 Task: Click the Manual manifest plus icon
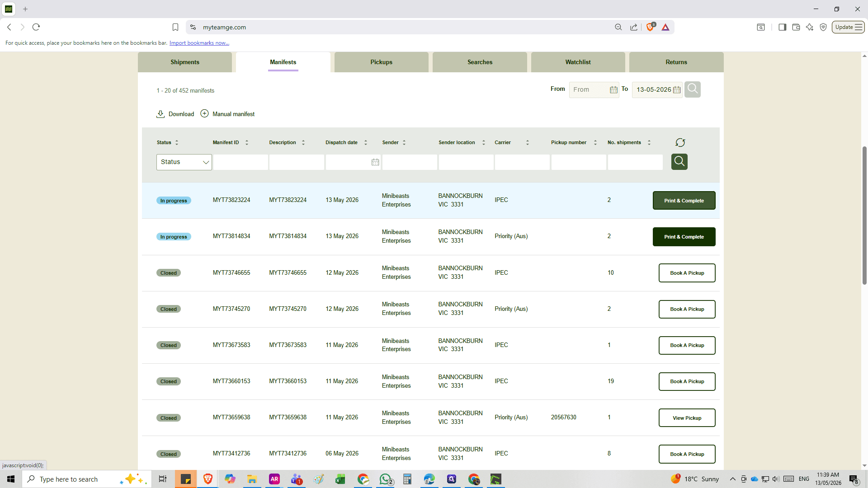204,113
